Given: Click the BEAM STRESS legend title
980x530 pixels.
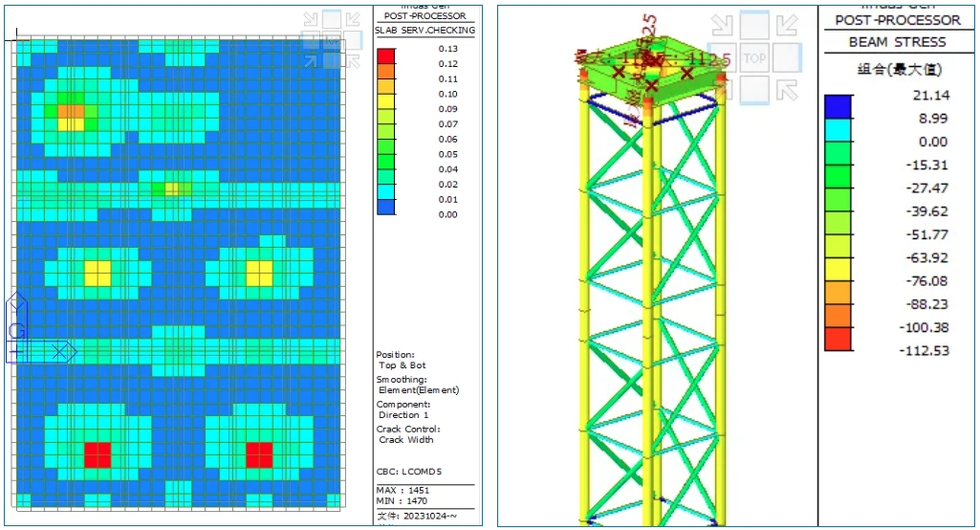Looking at the screenshot, I should (x=897, y=42).
